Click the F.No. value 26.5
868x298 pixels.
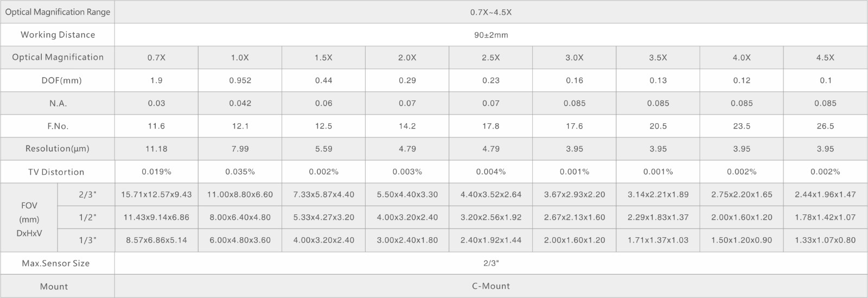click(x=825, y=126)
